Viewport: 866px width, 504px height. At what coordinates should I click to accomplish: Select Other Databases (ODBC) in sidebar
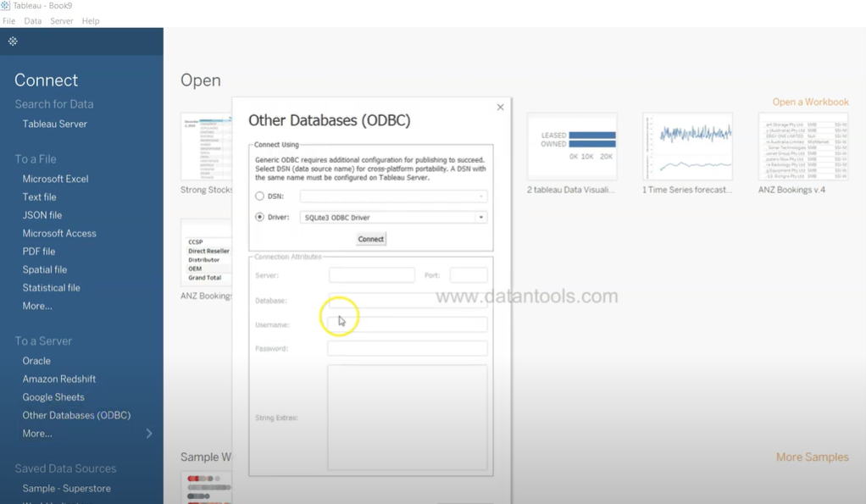click(x=77, y=415)
